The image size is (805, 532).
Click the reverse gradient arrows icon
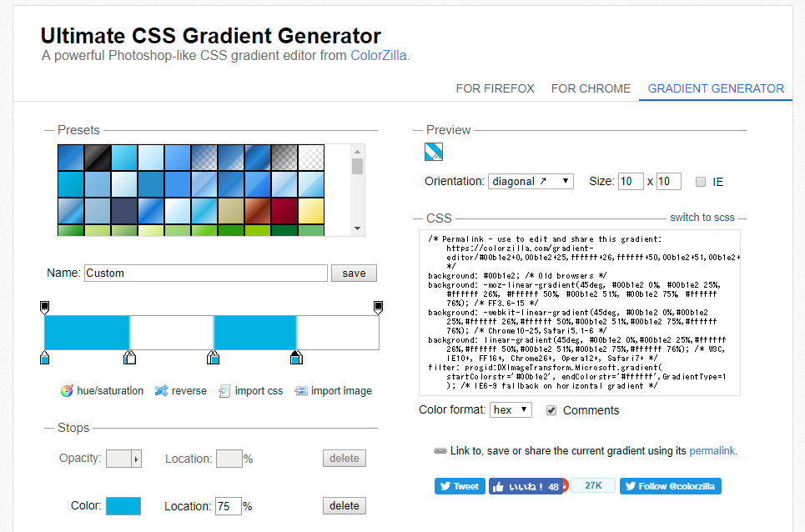[x=162, y=390]
